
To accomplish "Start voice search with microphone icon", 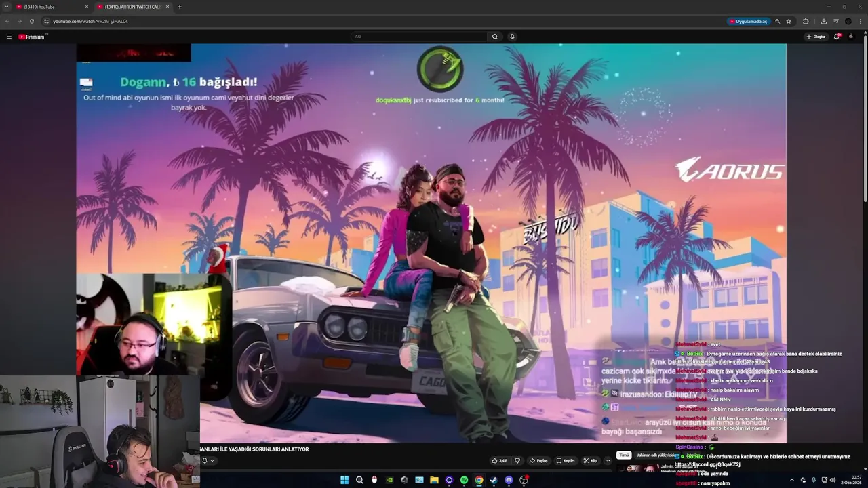I will point(512,37).
